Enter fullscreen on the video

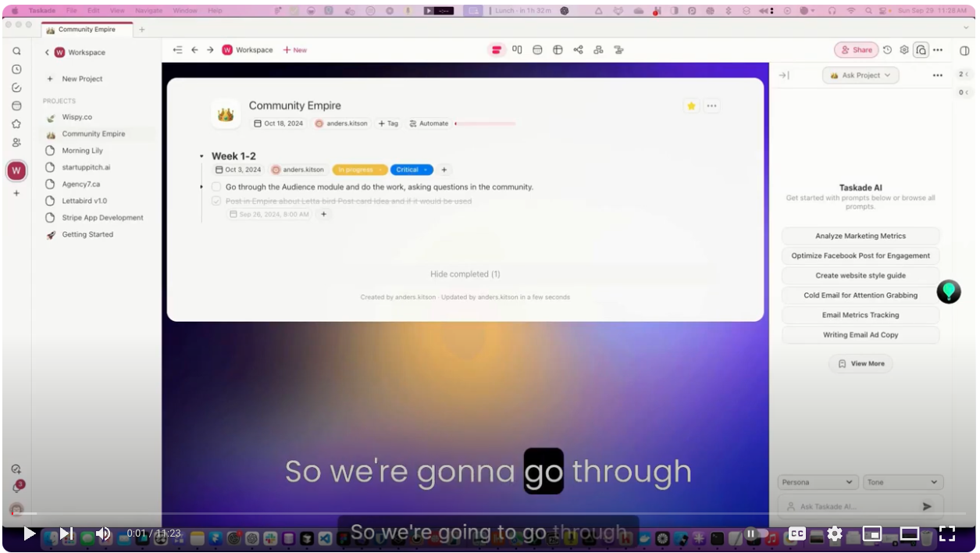[947, 533]
